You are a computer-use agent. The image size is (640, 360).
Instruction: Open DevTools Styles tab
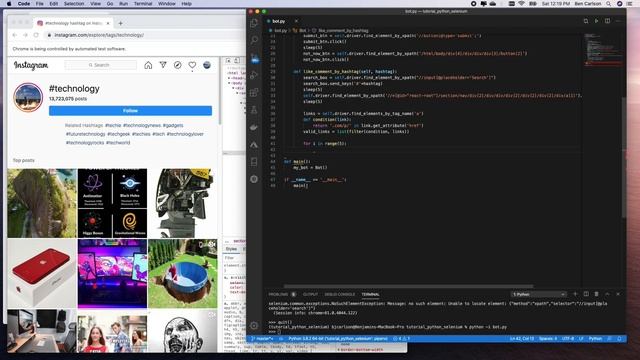click(231, 249)
